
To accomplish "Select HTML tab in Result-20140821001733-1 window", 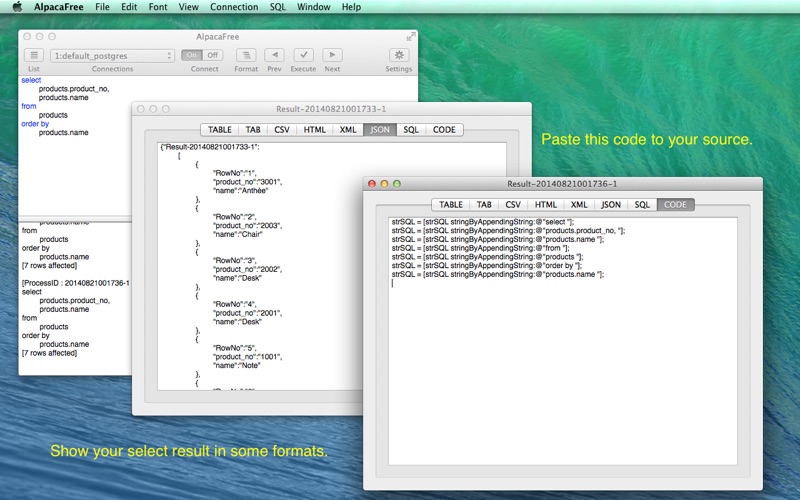I will [x=314, y=130].
